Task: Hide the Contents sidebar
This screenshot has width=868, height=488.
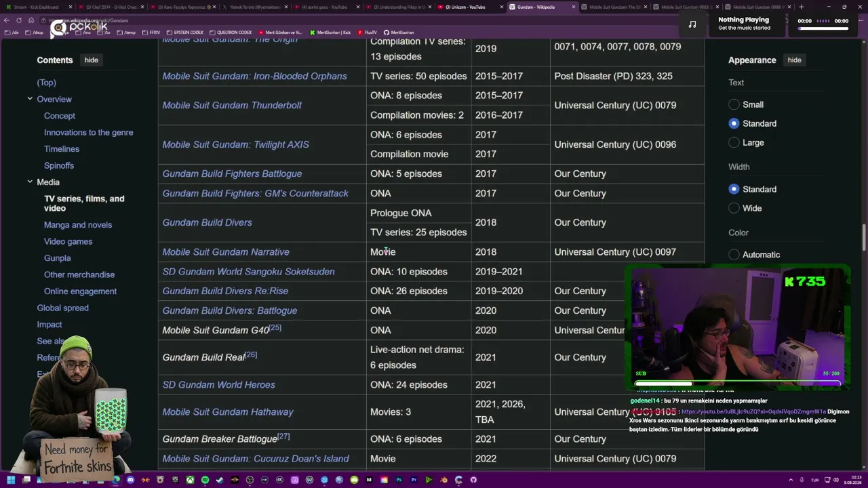Action: point(92,60)
